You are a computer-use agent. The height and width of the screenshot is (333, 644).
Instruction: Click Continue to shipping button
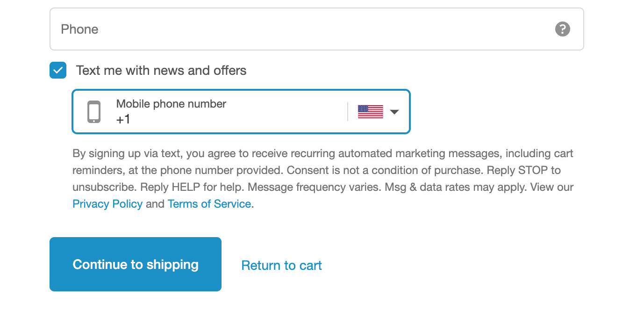(x=136, y=264)
